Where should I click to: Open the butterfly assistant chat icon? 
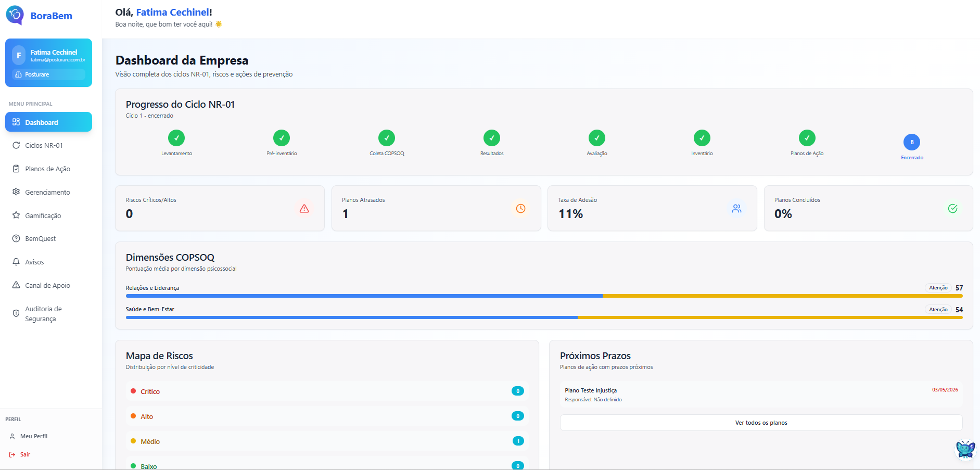tap(965, 449)
